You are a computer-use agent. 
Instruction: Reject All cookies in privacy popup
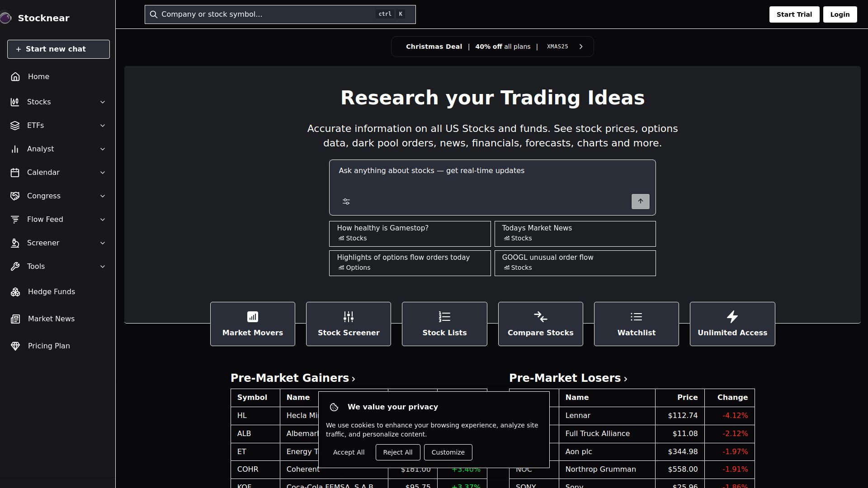[x=397, y=452]
